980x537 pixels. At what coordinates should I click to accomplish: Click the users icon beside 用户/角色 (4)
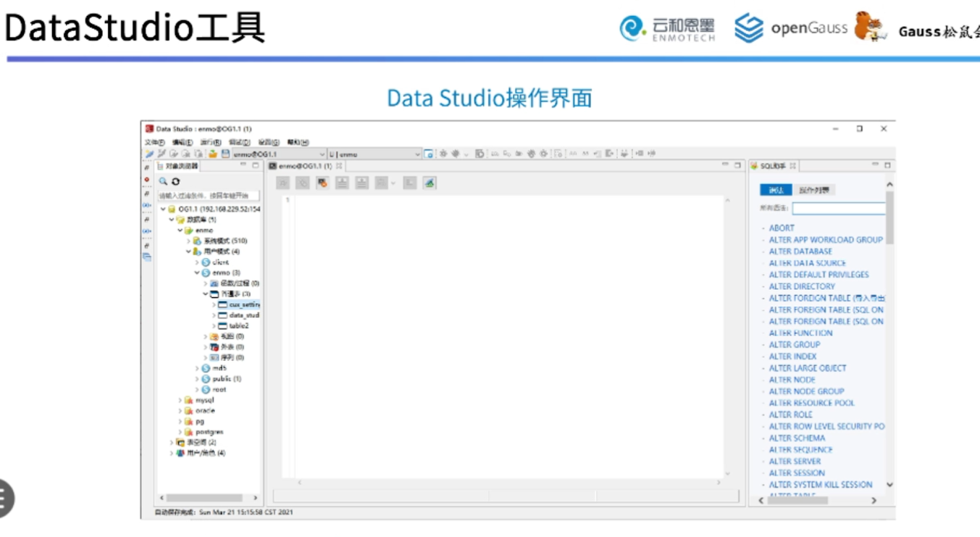tap(180, 453)
